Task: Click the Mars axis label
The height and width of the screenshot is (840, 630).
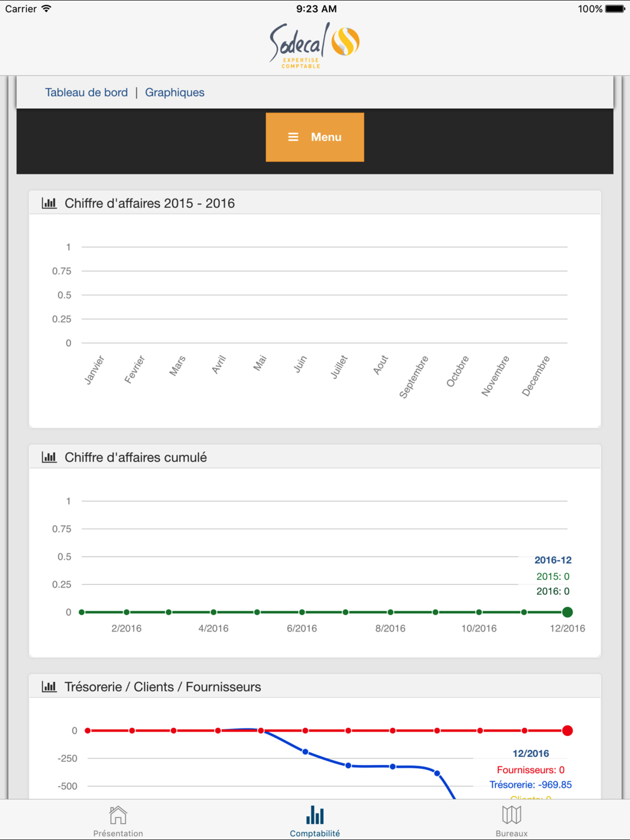Action: [x=178, y=366]
